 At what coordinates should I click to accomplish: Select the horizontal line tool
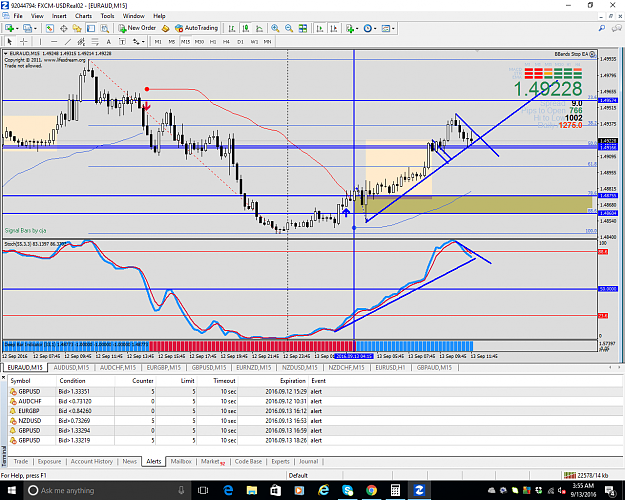point(54,41)
